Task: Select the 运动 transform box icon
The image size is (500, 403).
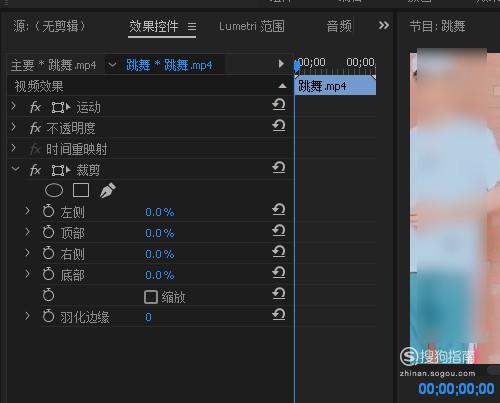Action: [x=61, y=107]
